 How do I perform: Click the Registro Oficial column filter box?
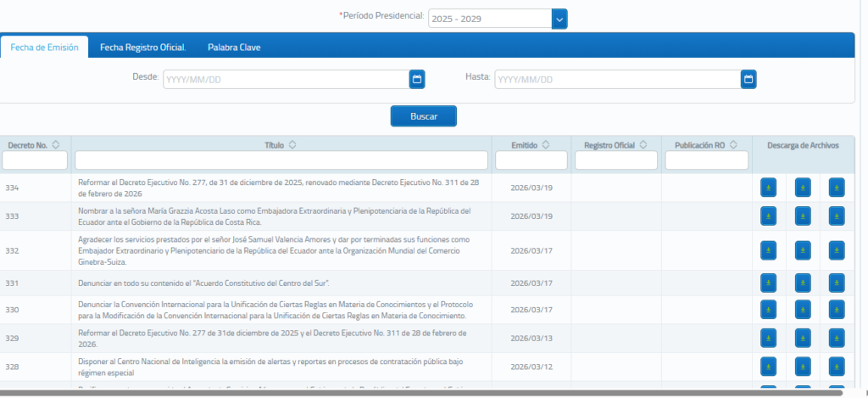(616, 160)
